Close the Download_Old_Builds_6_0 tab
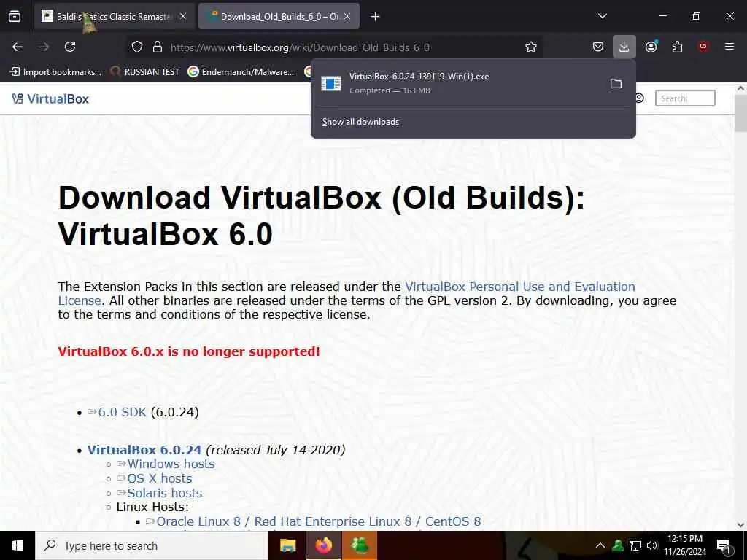747x560 pixels. pos(347,17)
